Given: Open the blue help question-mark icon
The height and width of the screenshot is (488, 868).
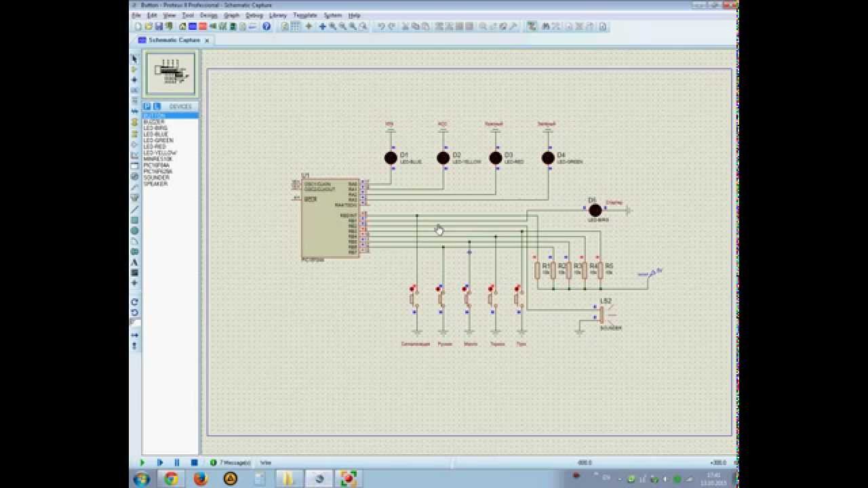Looking at the screenshot, I should coord(267,26).
